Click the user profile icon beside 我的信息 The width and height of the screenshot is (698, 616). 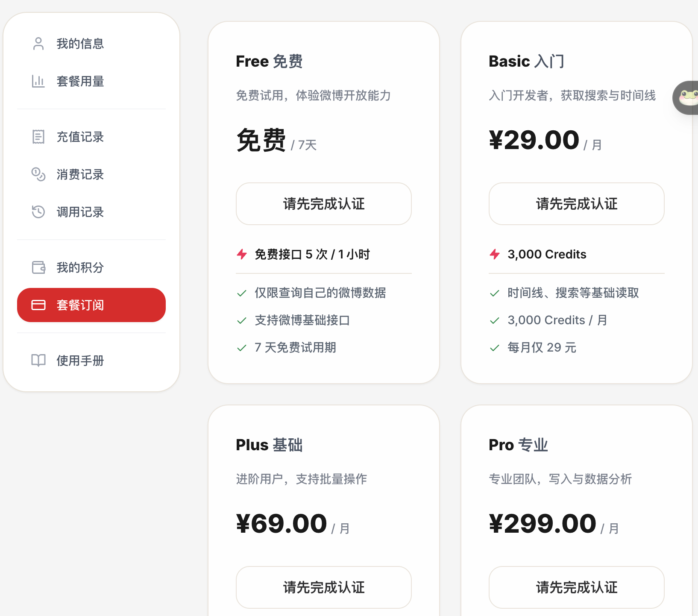pos(38,44)
